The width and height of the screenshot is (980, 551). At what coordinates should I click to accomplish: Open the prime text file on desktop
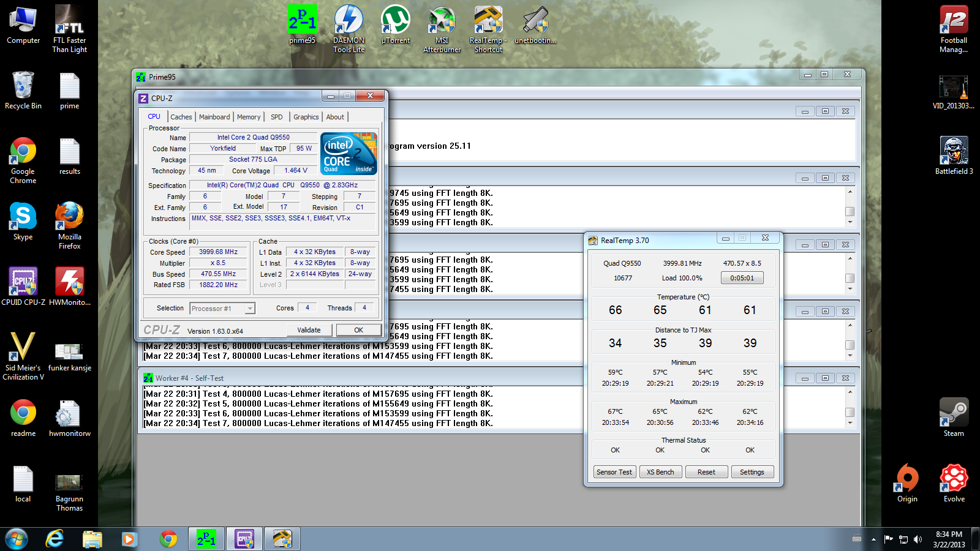[69, 91]
